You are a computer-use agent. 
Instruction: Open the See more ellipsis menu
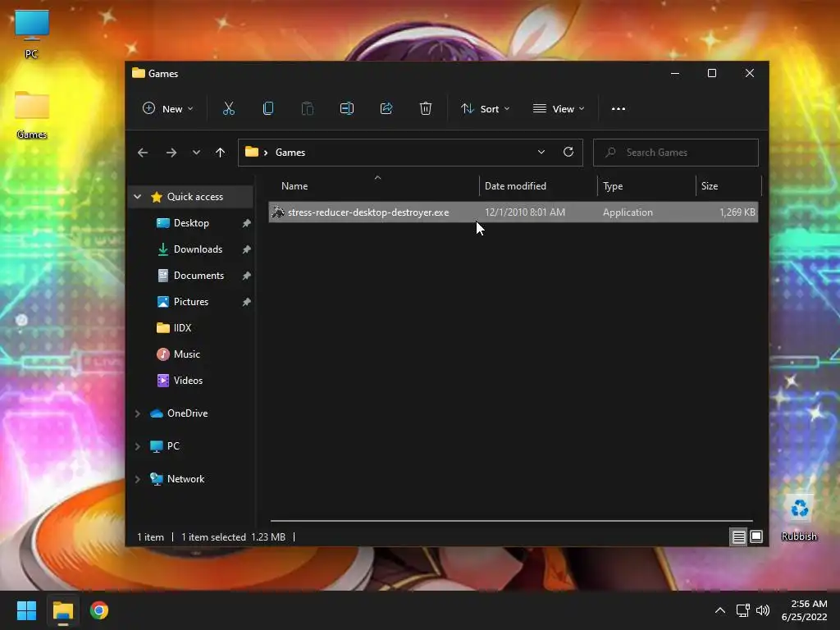coord(619,109)
